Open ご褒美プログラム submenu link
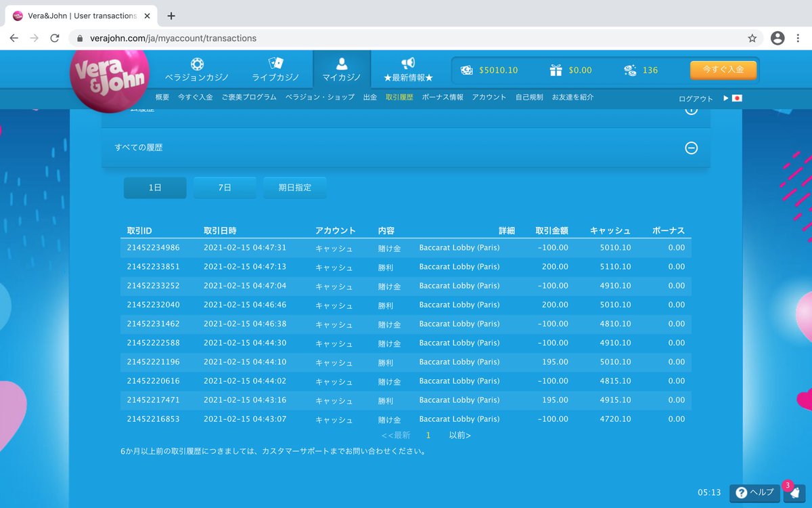The image size is (812, 508). [x=249, y=98]
